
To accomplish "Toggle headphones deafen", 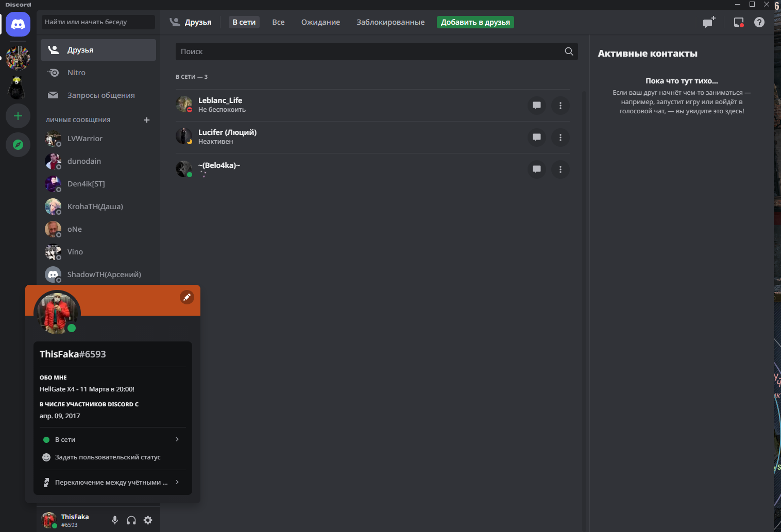I will [131, 520].
